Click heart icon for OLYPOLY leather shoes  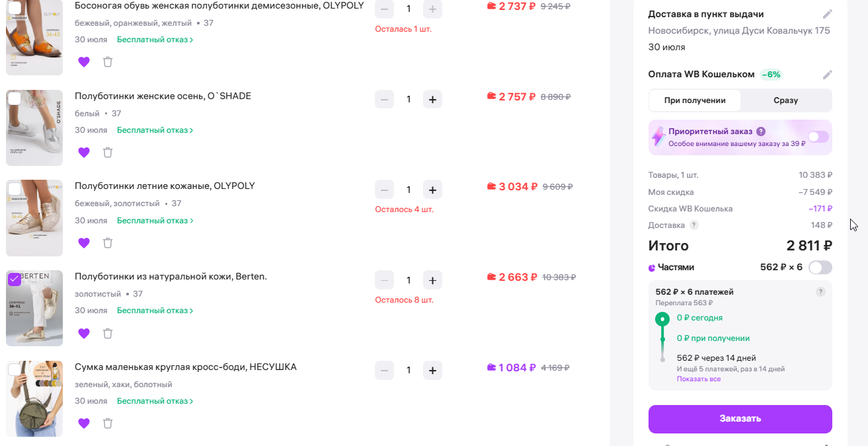(x=83, y=243)
